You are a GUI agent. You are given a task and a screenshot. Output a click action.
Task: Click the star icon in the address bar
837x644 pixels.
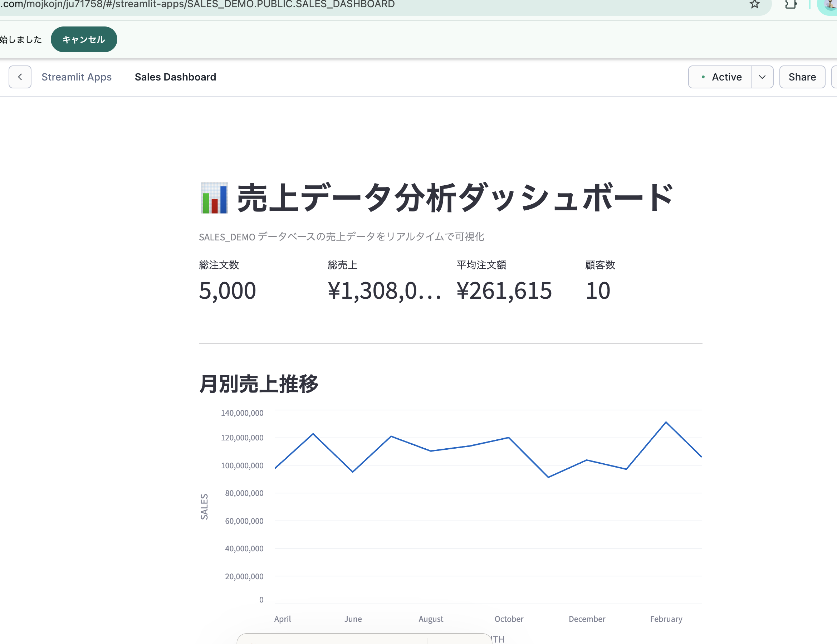[x=754, y=5]
